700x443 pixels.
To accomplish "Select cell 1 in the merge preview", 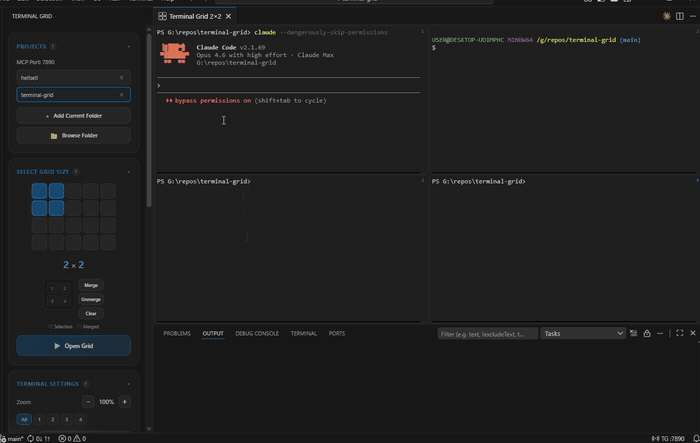I will 52,288.
